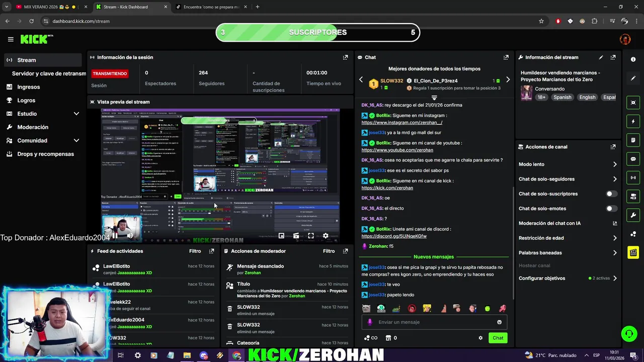644x362 pixels.
Task: Open stream preview settings gear
Action: (326, 235)
